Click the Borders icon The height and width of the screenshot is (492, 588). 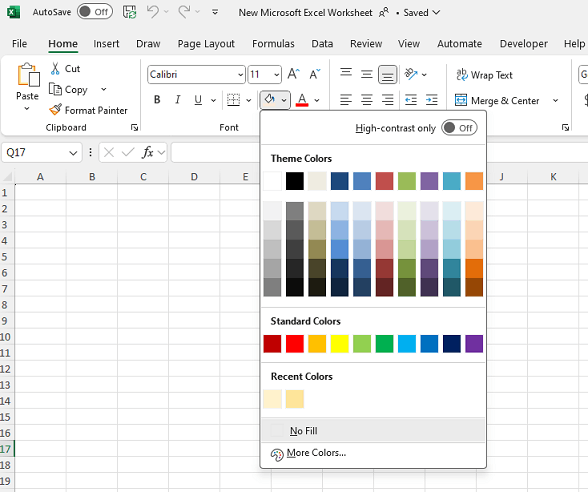(x=233, y=100)
